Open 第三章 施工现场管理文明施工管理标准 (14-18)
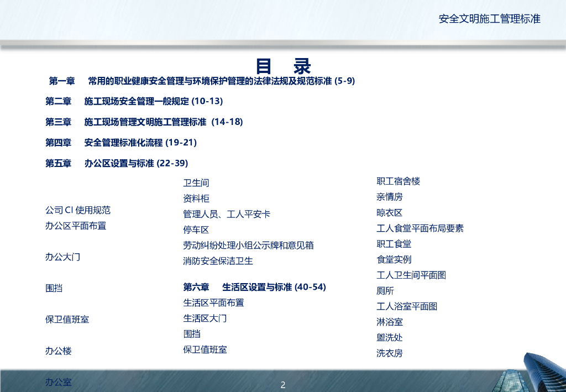The height and width of the screenshot is (392, 566). [144, 122]
